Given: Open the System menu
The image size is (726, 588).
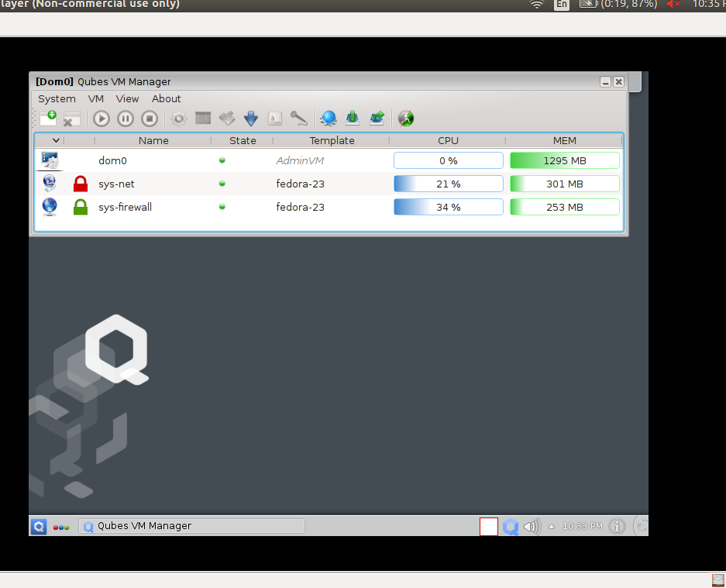Looking at the screenshot, I should click(x=56, y=98).
